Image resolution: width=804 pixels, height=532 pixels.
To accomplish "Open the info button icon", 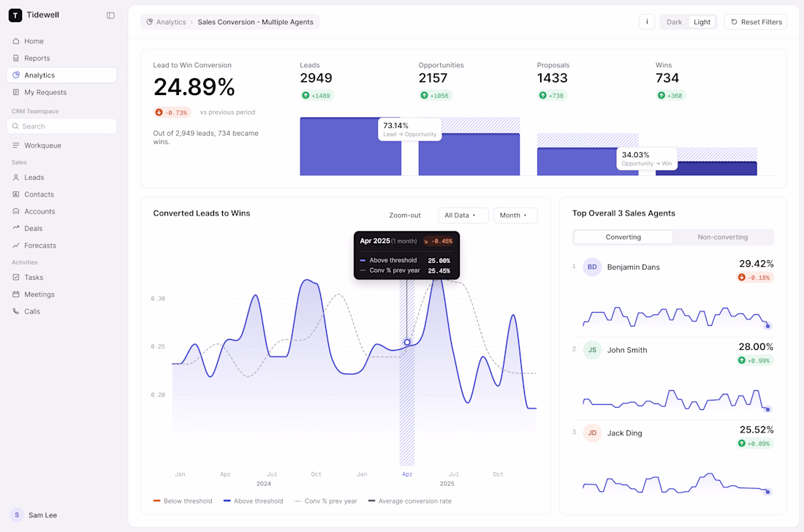I will point(647,22).
